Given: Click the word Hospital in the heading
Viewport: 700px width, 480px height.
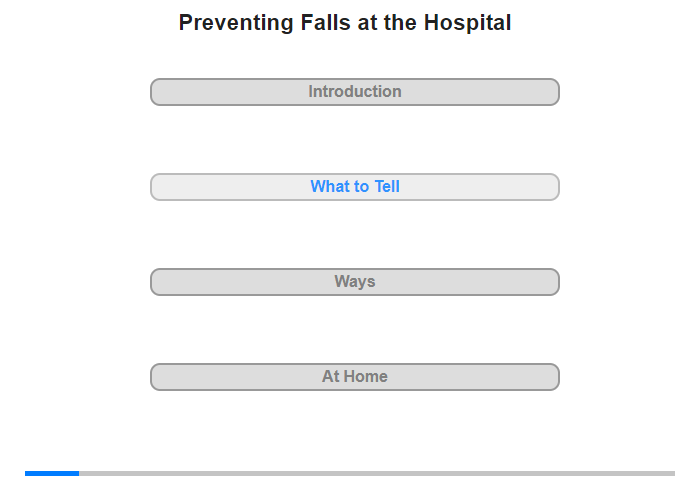Looking at the screenshot, I should tap(468, 23).
